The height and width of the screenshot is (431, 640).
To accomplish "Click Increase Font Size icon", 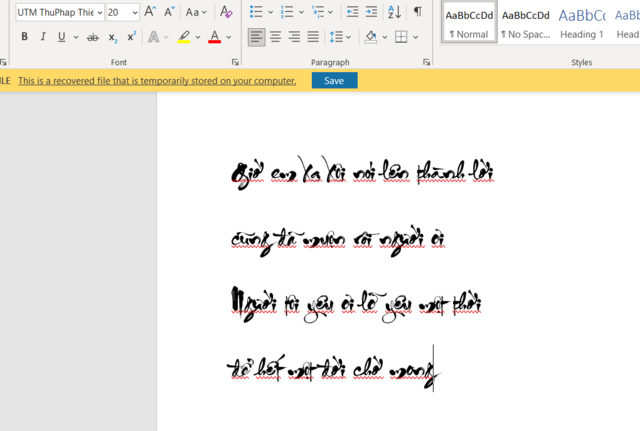I will [x=150, y=12].
